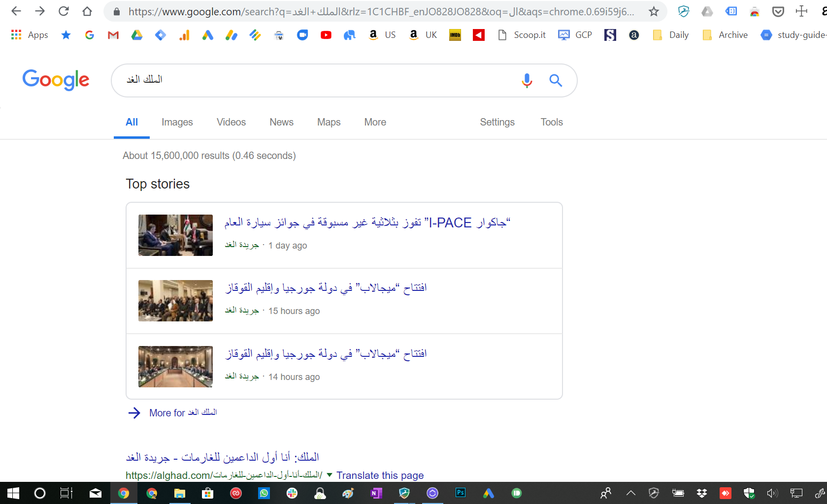Screen dimensions: 827x504
Task: Open the Google Drive bookmark icon
Action: tap(137, 35)
